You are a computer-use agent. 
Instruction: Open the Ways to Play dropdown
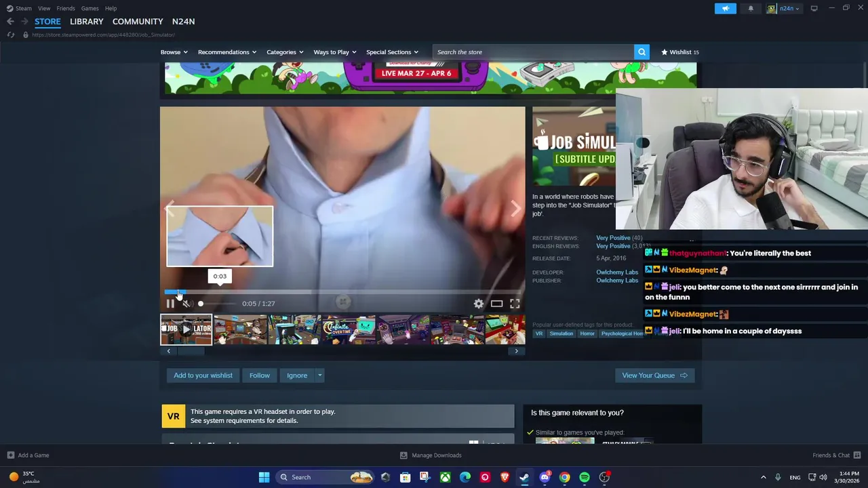pyautogui.click(x=335, y=52)
